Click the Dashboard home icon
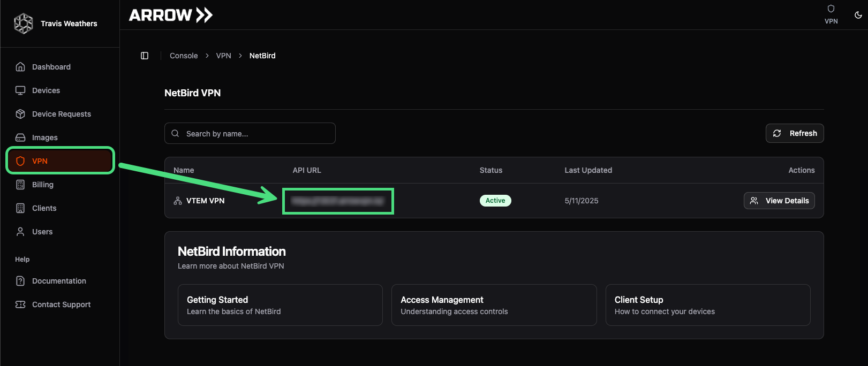Screen dimensions: 868x366 (x=20, y=67)
